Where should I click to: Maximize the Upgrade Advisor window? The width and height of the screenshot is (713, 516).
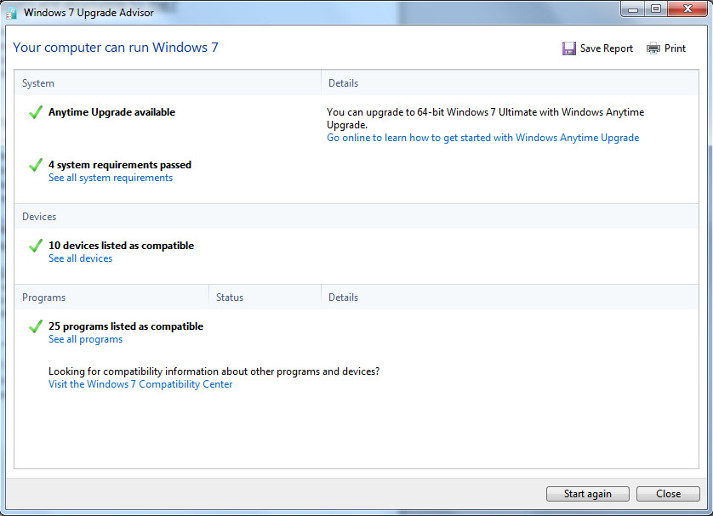[656, 9]
